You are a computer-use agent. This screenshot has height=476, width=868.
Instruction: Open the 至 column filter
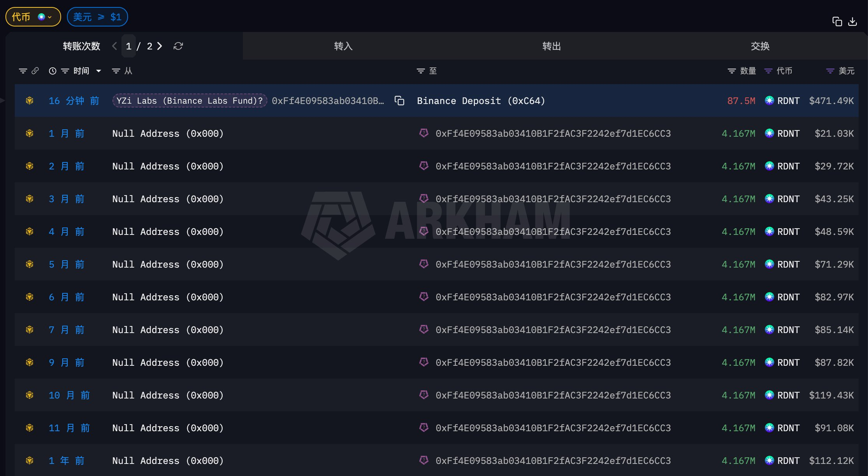(x=421, y=71)
